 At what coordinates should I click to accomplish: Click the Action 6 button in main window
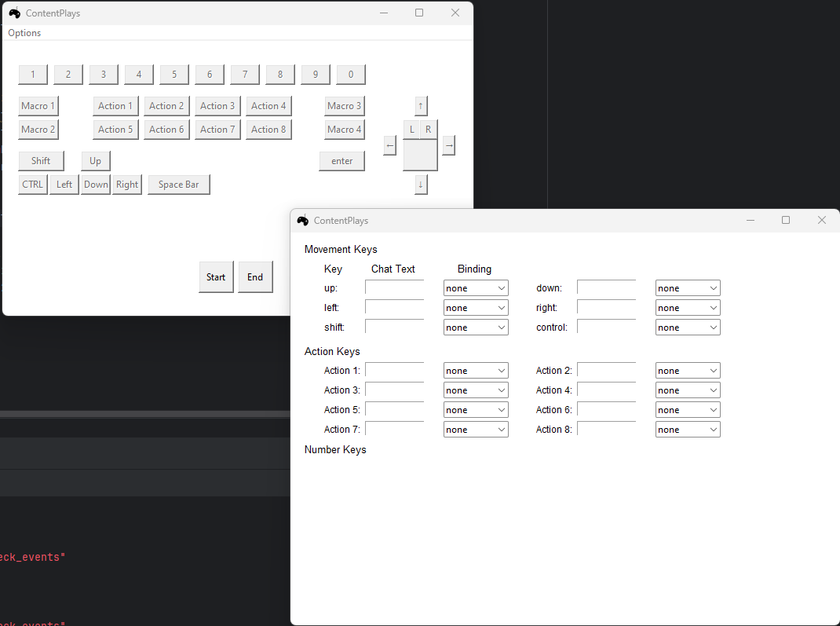[x=166, y=130]
